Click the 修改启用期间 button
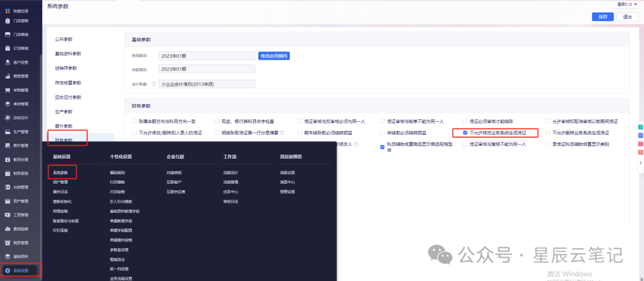The height and width of the screenshot is (281, 644). click(274, 56)
